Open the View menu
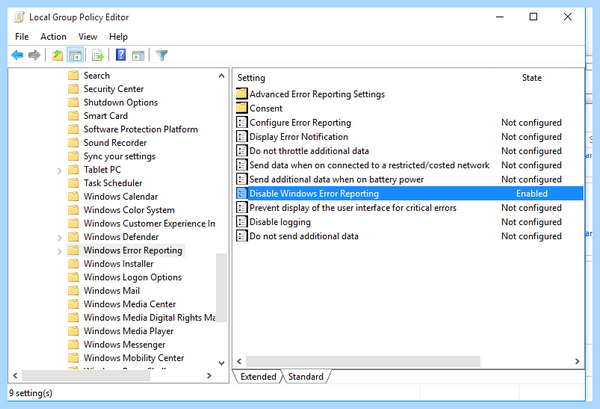This screenshot has width=600, height=409. pyautogui.click(x=88, y=37)
